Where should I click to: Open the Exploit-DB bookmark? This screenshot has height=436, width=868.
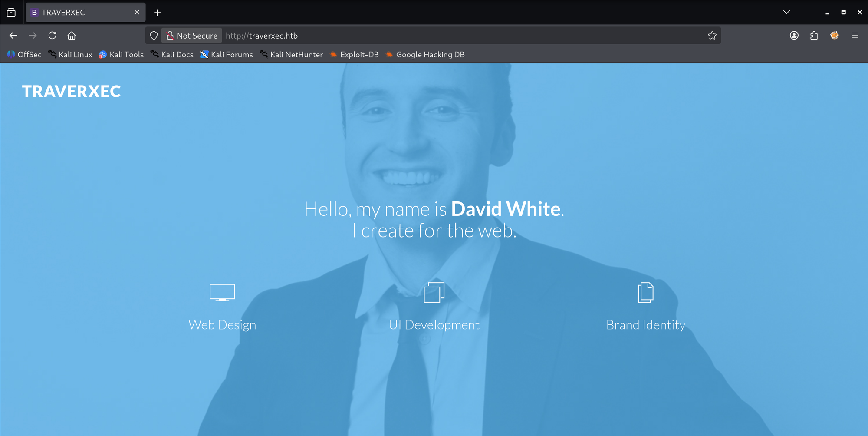click(355, 55)
